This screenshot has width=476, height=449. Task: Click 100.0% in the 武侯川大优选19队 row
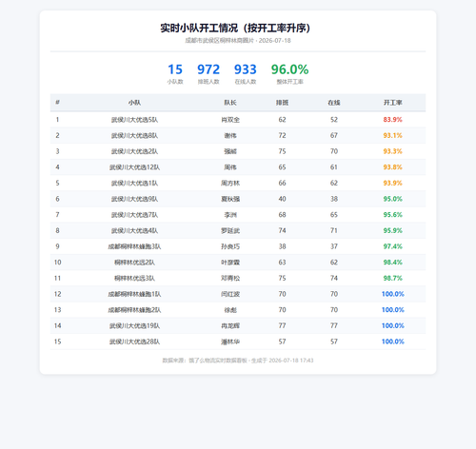point(392,325)
